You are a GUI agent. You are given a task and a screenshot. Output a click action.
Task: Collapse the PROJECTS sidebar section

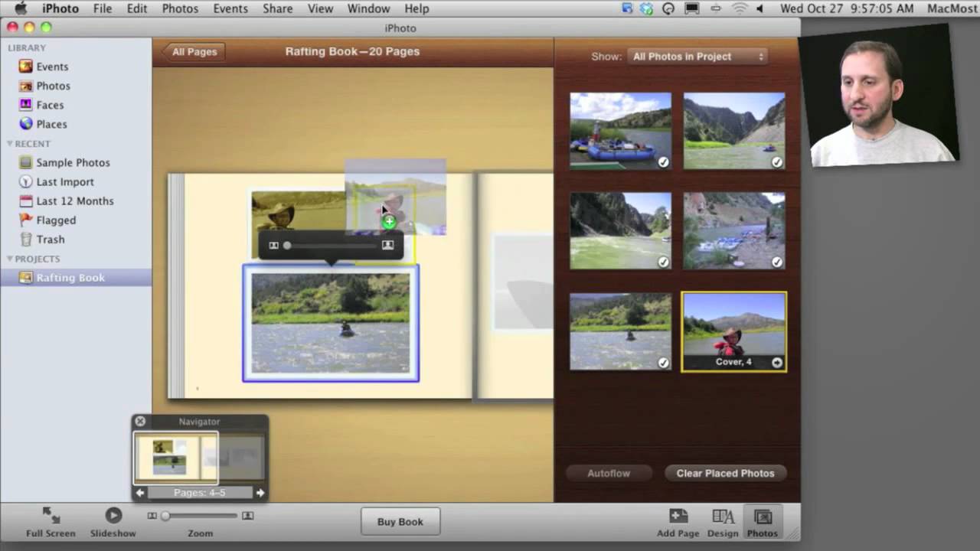10,259
